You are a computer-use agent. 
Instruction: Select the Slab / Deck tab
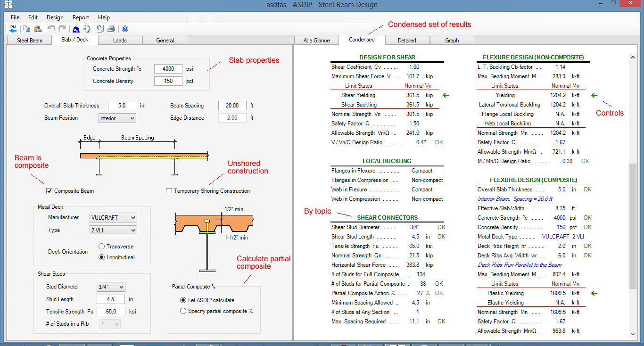click(74, 40)
